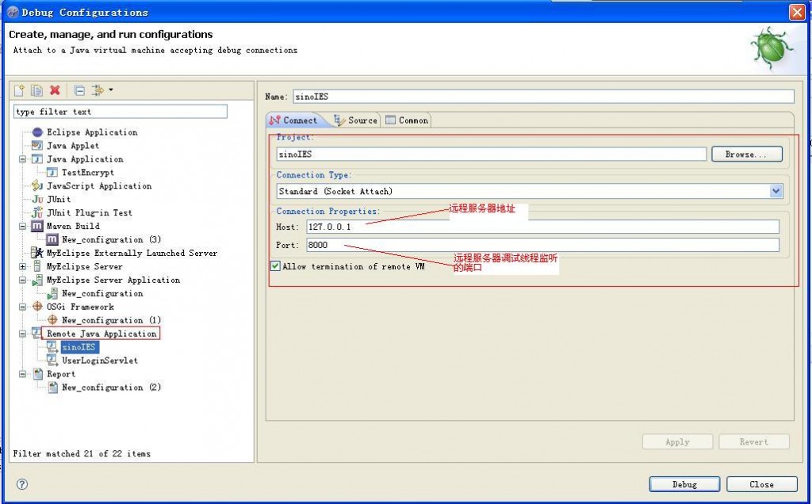This screenshot has height=504, width=812.
Task: Toggle Allow termination of remote VM checkbox
Action: click(275, 266)
